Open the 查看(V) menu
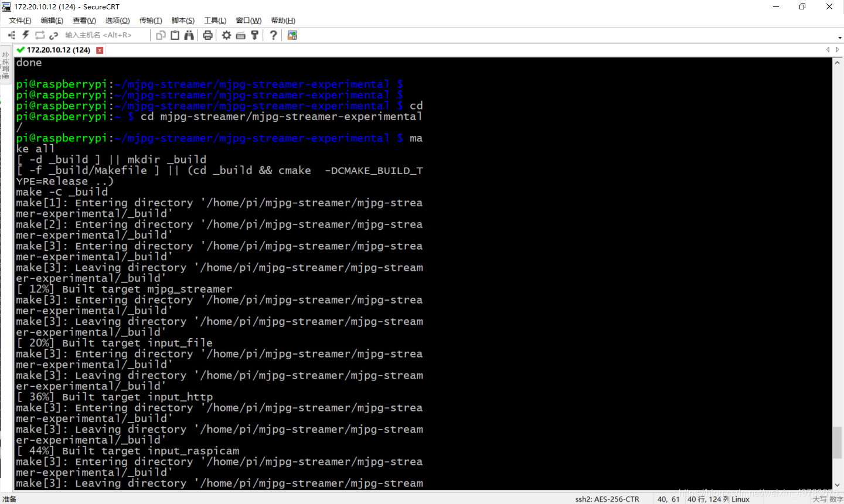The height and width of the screenshot is (504, 844). pos(84,21)
